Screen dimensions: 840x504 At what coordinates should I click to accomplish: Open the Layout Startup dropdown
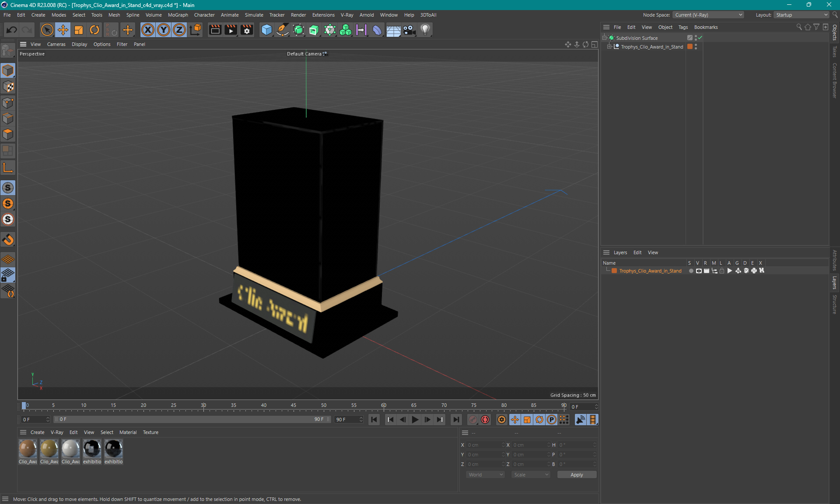coord(801,15)
